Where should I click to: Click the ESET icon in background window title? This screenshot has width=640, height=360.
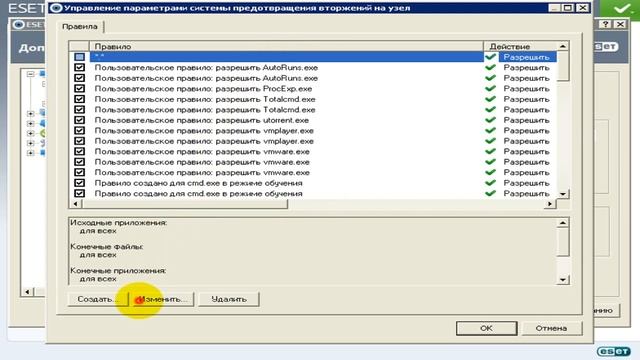(18, 24)
